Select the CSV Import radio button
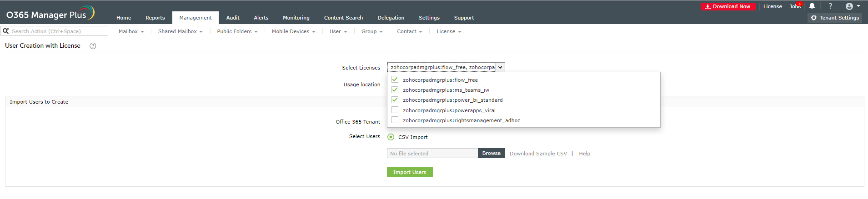Screen dimensions: 868x199 click(391, 137)
